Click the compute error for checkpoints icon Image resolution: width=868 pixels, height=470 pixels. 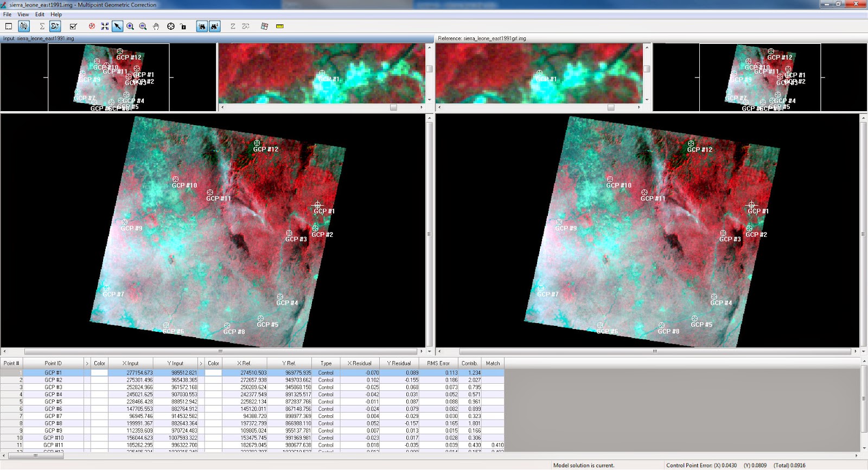point(73,26)
